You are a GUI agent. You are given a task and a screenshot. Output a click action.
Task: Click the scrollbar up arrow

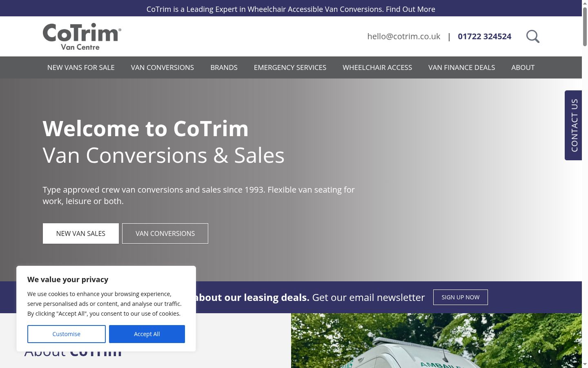click(585, 3)
